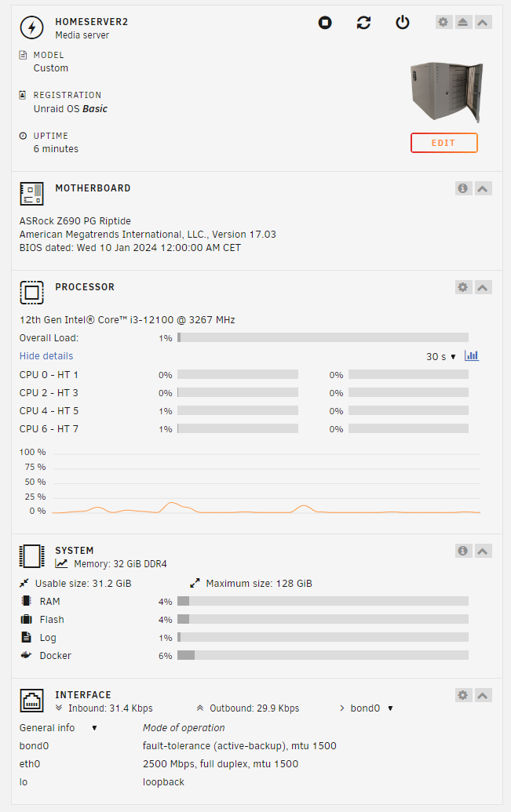Click the Overall Load progress bar
The height and width of the screenshot is (812, 511).
click(323, 338)
